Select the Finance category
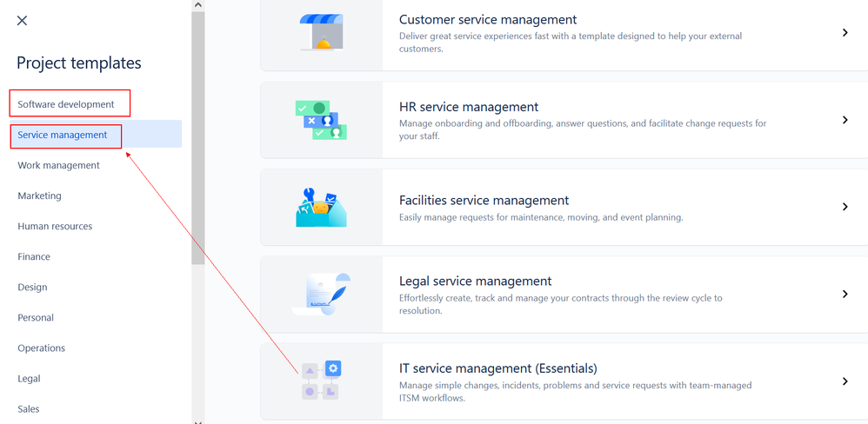Screen dimensions: 868x424 [34, 256]
